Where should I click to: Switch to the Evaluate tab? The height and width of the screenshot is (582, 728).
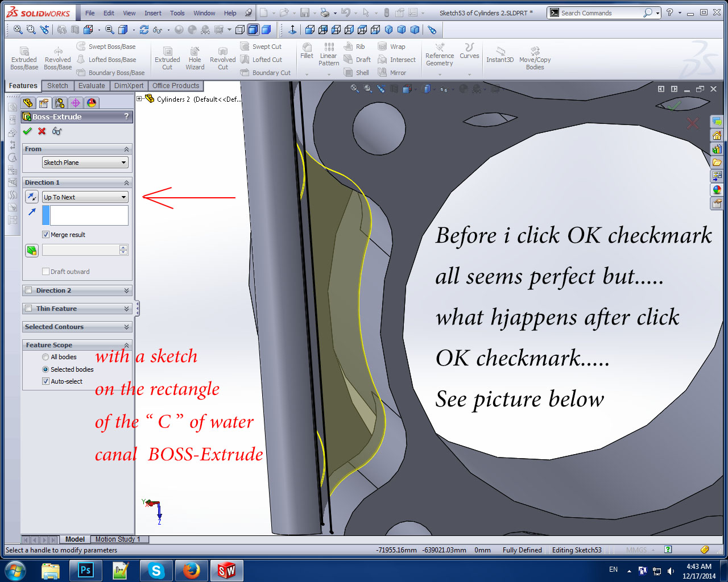tap(92, 86)
